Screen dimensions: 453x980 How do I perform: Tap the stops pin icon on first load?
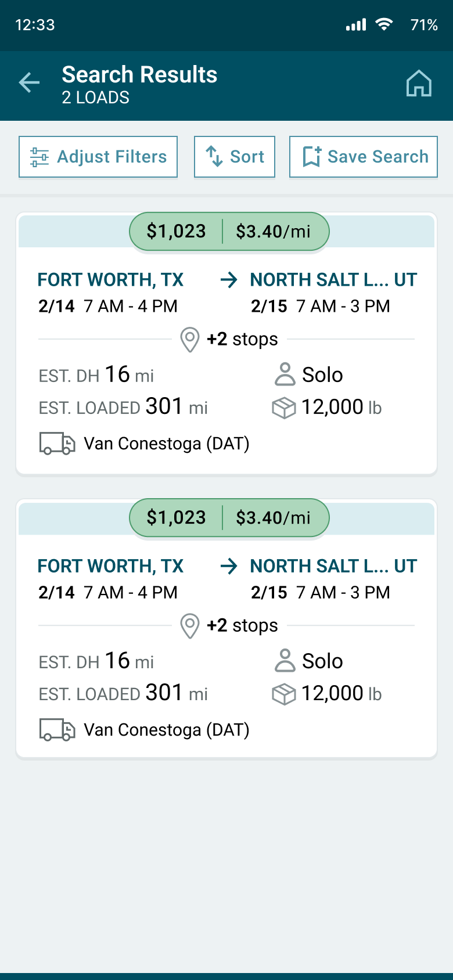coord(190,340)
